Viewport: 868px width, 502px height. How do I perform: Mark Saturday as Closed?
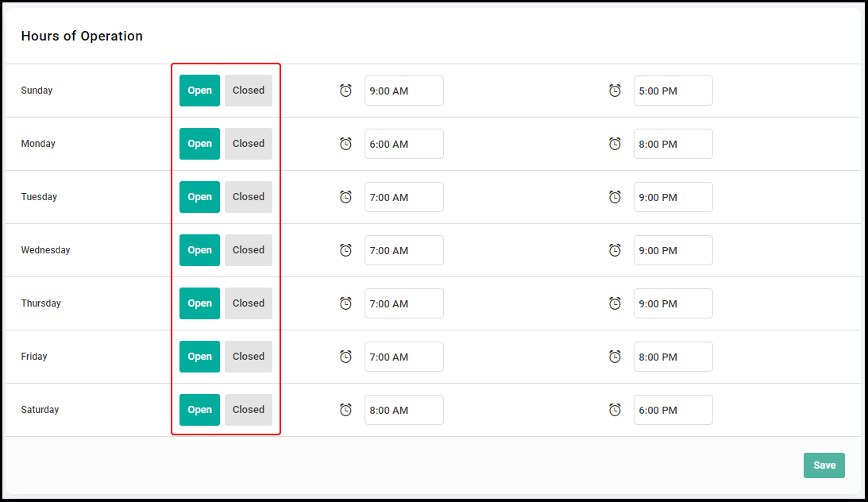pyautogui.click(x=249, y=409)
